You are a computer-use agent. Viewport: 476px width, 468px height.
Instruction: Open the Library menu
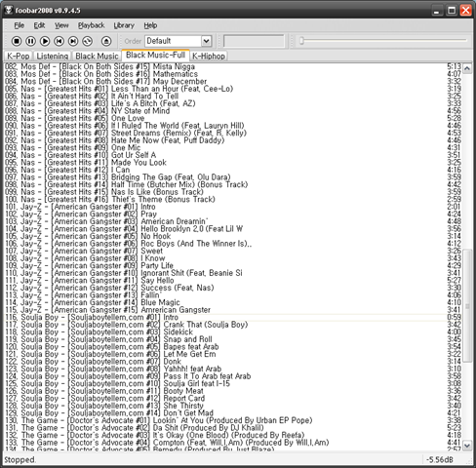(x=124, y=25)
